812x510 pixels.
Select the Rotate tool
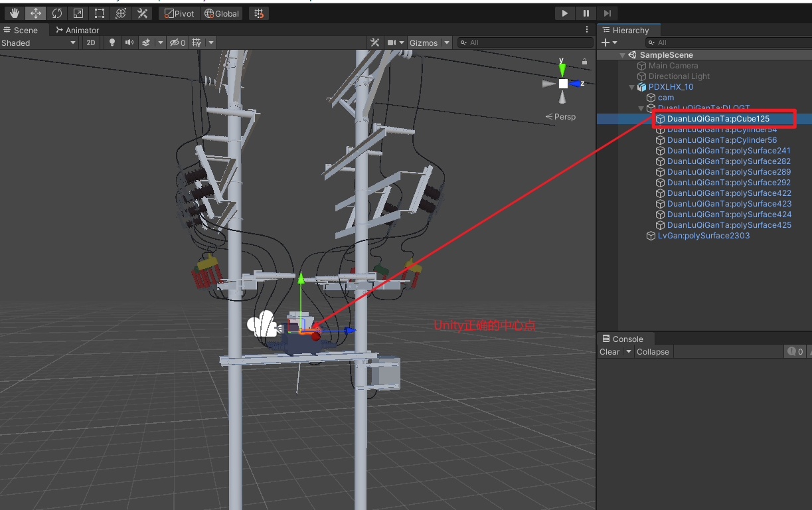57,13
